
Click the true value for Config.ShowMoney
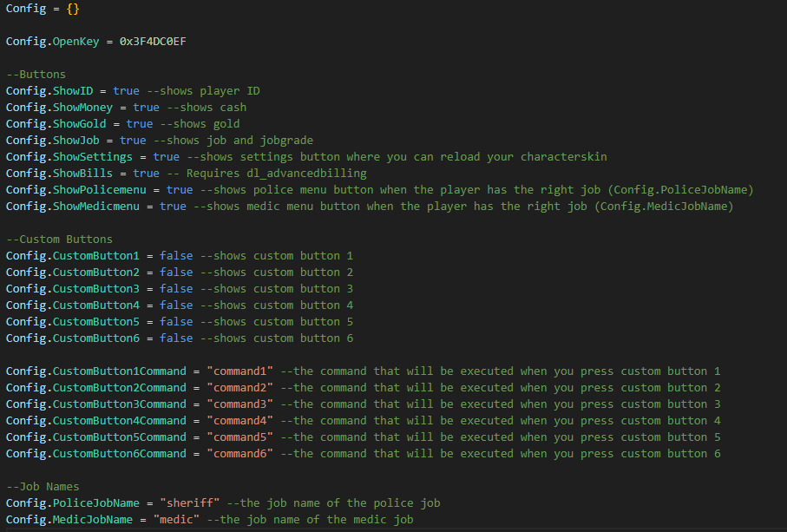146,107
